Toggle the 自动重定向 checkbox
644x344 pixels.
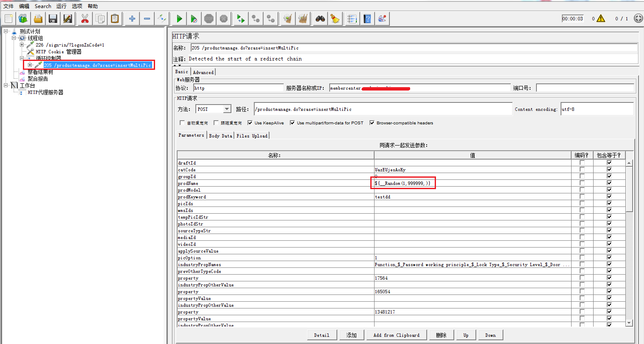(x=182, y=123)
